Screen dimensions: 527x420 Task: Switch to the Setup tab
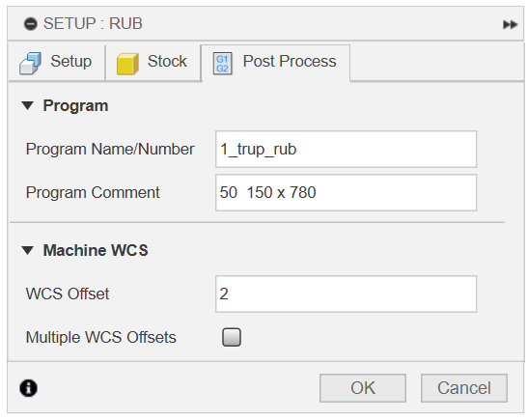(x=56, y=63)
